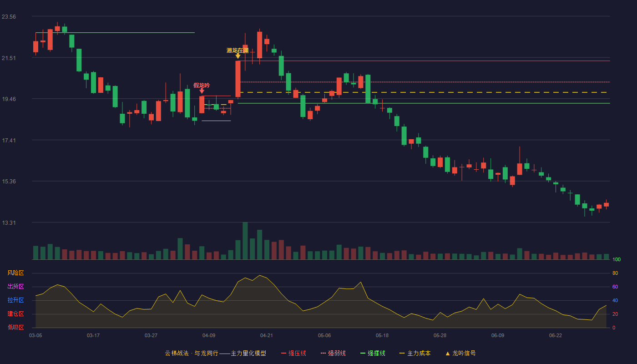The width and height of the screenshot is (637, 364).
Task: Click the orange 80 indicator scale value
Action: [615, 273]
